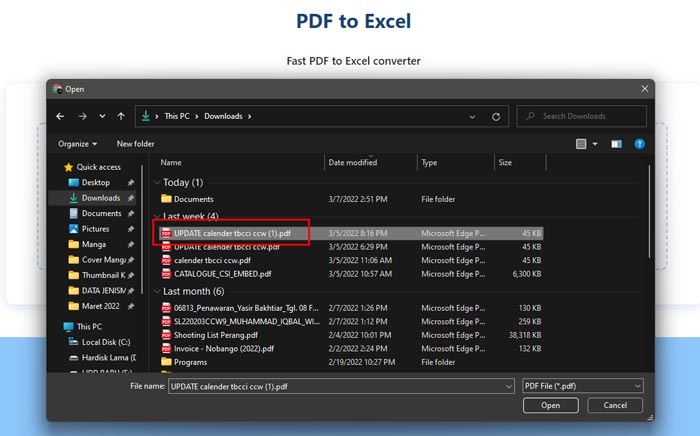
Task: Select This PC in the address breadcrumb
Action: pyautogui.click(x=177, y=116)
